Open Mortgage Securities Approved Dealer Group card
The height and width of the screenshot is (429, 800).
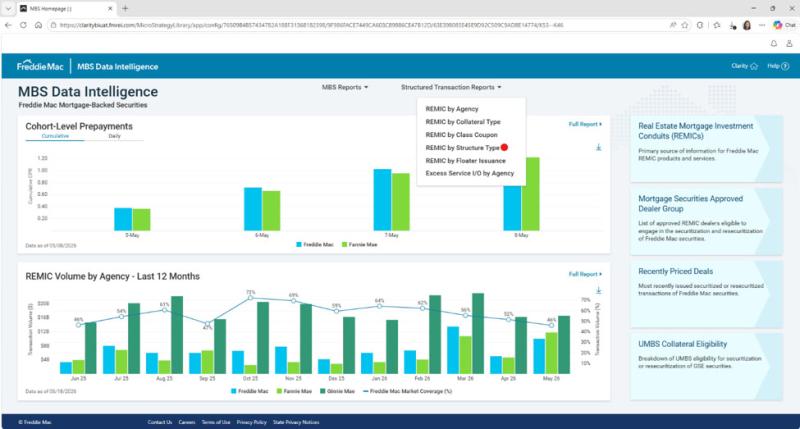(706, 221)
